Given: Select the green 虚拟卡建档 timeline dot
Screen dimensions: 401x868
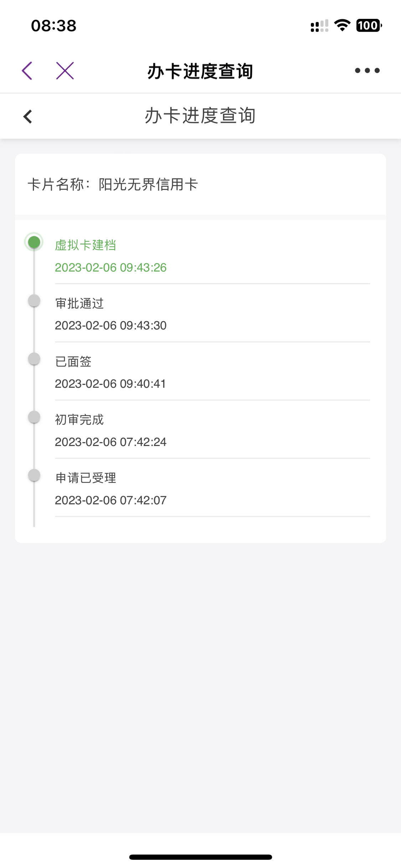Looking at the screenshot, I should 34,242.
